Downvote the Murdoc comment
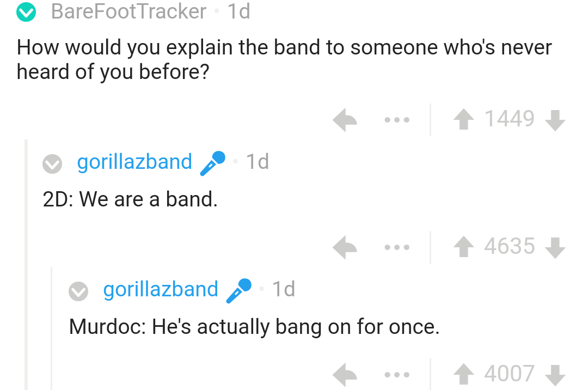 point(555,375)
